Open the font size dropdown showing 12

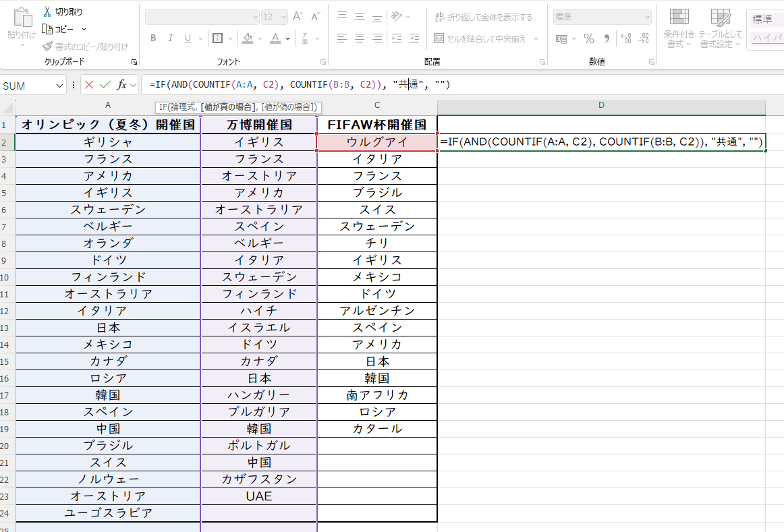(283, 17)
